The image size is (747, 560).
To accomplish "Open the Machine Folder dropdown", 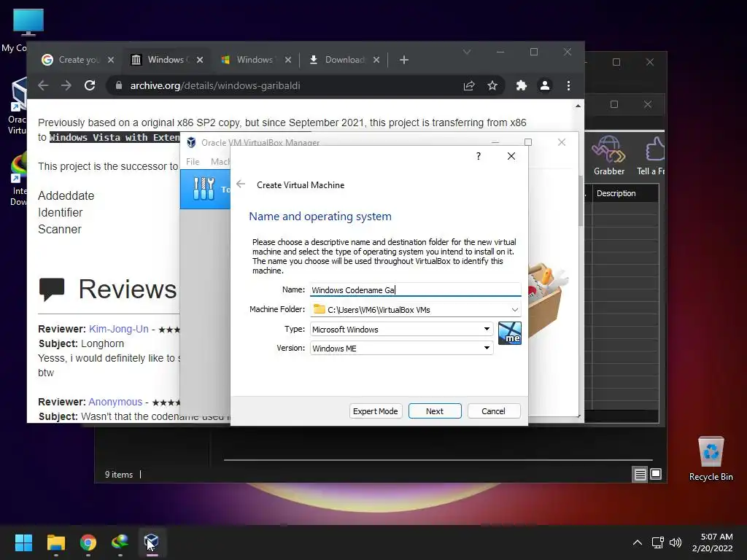I will point(515,309).
